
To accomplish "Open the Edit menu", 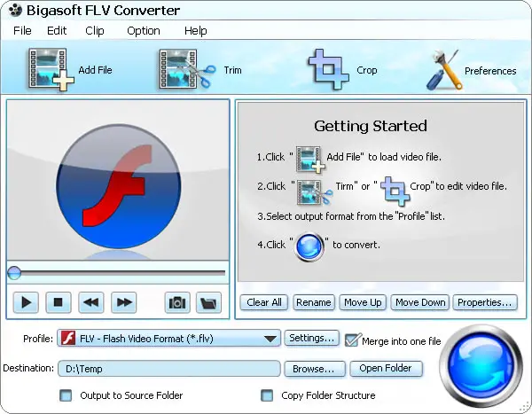I will [x=57, y=30].
